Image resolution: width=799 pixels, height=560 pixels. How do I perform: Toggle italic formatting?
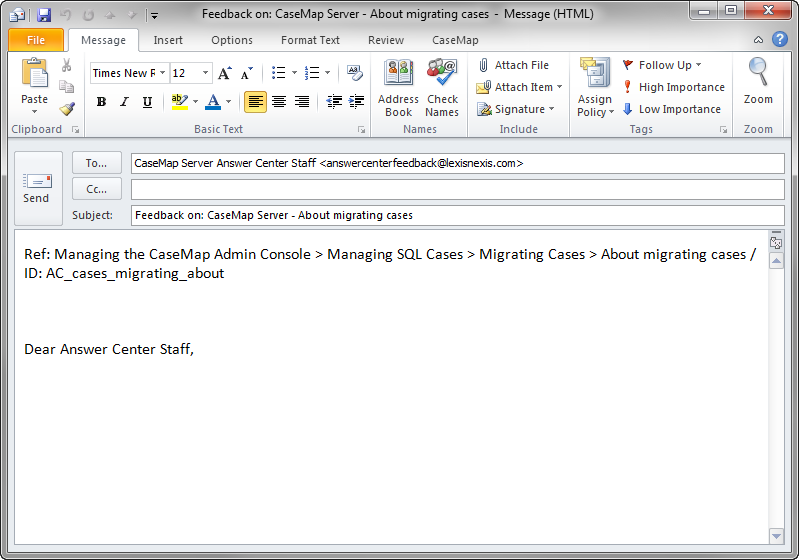pos(124,102)
